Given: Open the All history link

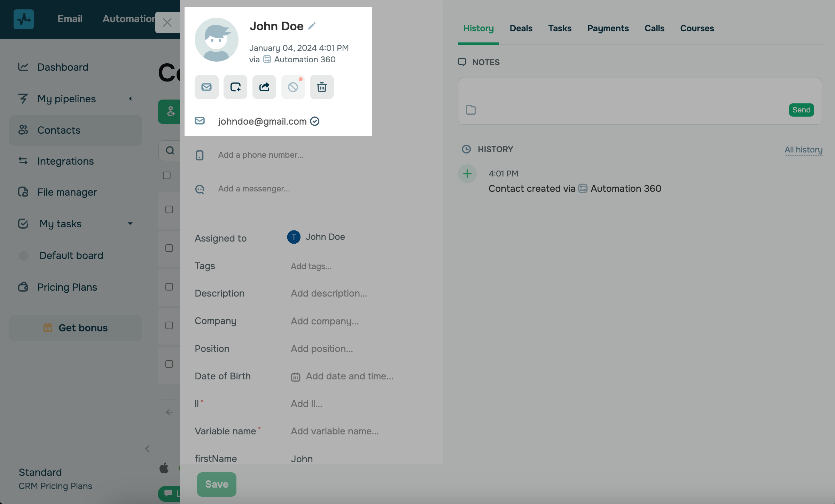Looking at the screenshot, I should pos(803,150).
